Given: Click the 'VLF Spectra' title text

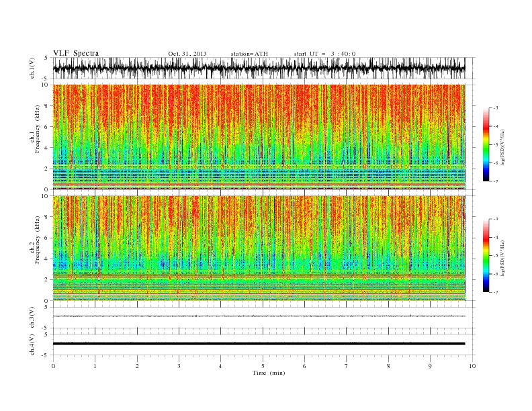Looking at the screenshot, I should (x=76, y=53).
